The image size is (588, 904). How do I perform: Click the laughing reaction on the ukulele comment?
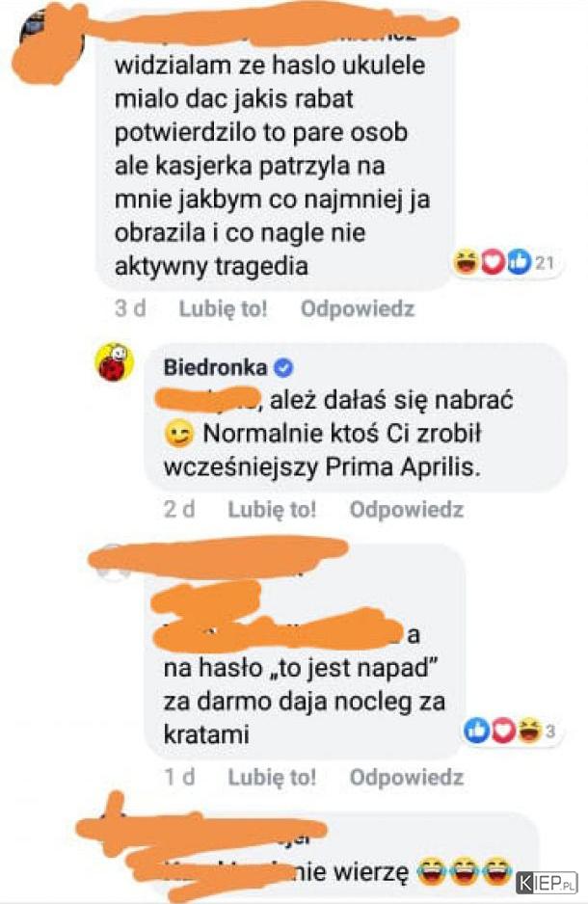466,262
